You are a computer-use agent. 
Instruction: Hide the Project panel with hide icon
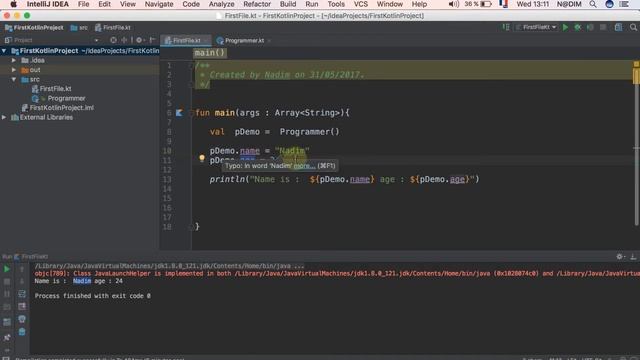pyautogui.click(x=152, y=40)
